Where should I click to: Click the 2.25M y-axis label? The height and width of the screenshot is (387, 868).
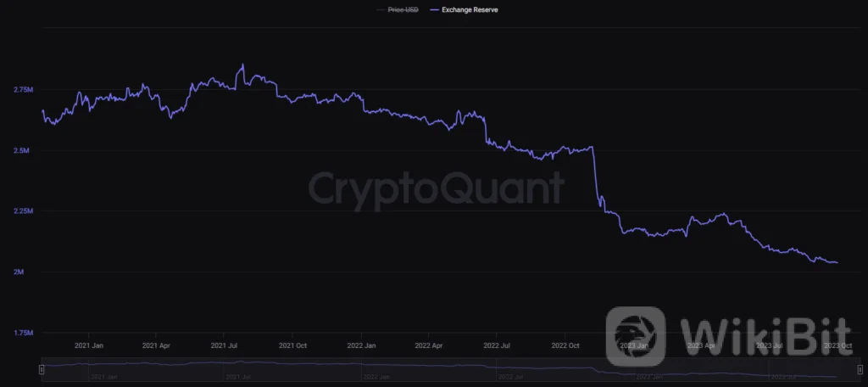(23, 211)
